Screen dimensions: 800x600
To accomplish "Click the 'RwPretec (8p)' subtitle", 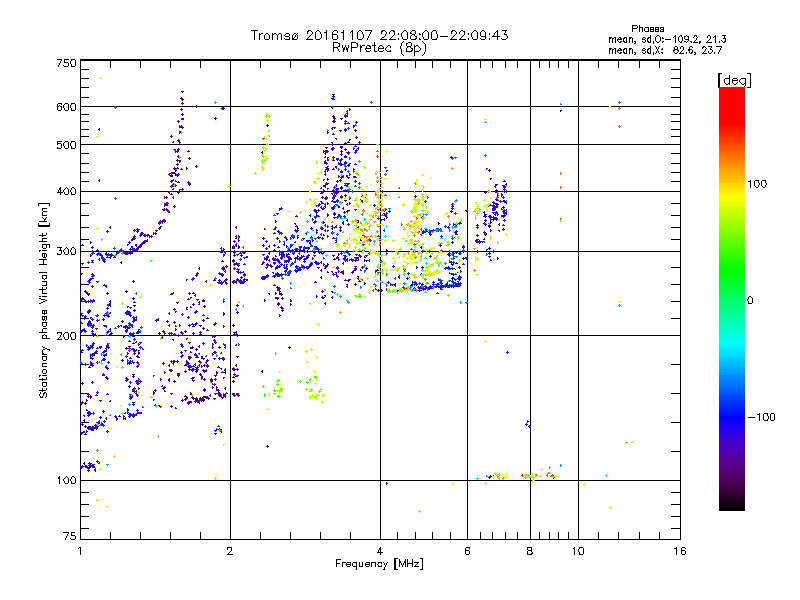I will (x=379, y=48).
